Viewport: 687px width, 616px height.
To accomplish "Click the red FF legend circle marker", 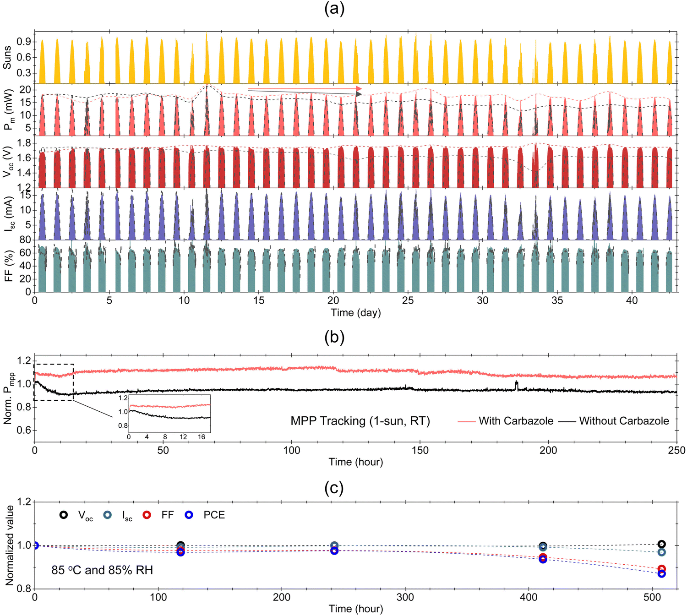I will pos(147,515).
